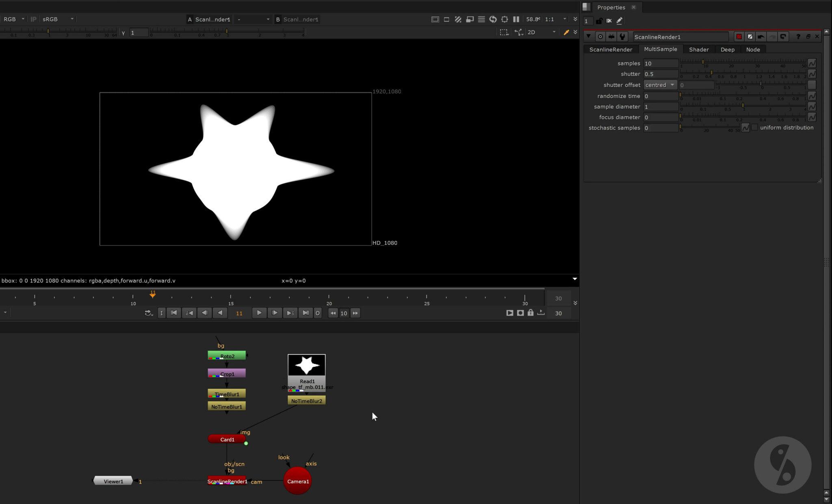Go to next keyframe

[290, 313]
